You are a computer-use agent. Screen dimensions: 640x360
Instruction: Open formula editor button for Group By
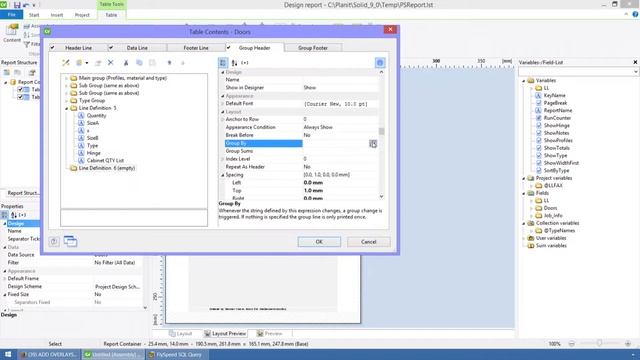click(373, 143)
